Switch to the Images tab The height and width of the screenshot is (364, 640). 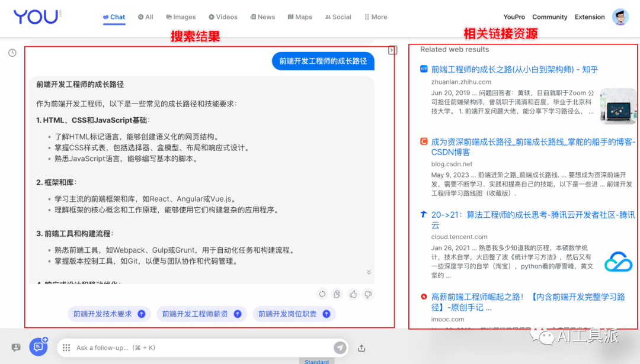[181, 17]
